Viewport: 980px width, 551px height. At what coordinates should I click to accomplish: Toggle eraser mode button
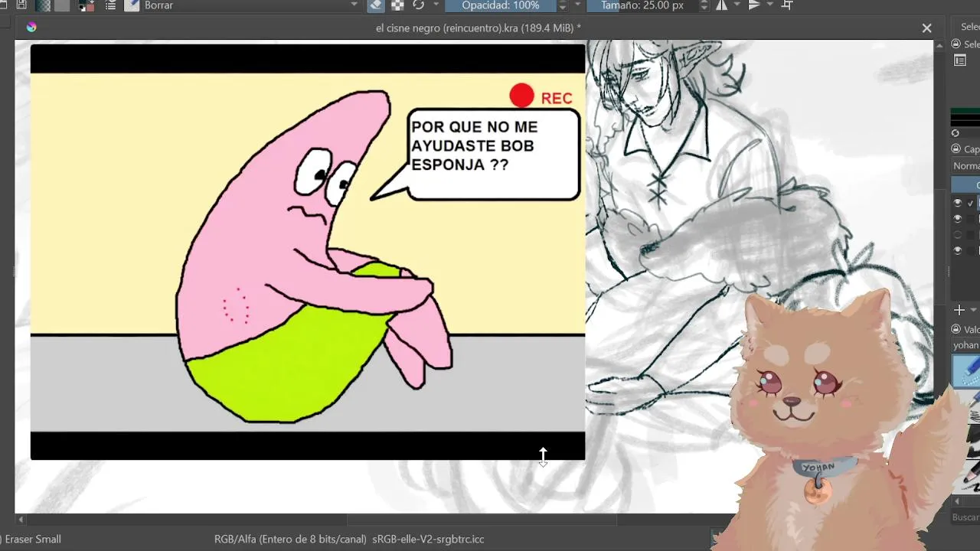pos(375,5)
